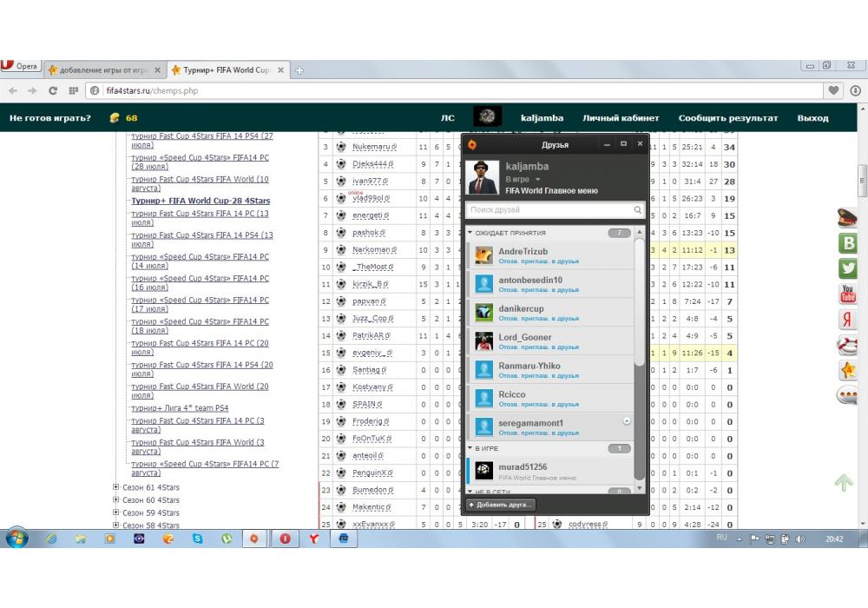This screenshot has height=608, width=868.
Task: Open Skype from the taskbar
Action: 198,539
